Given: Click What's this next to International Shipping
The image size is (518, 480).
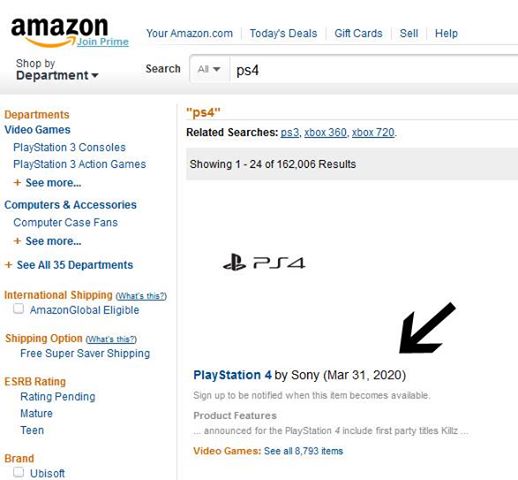Looking at the screenshot, I should tap(141, 296).
